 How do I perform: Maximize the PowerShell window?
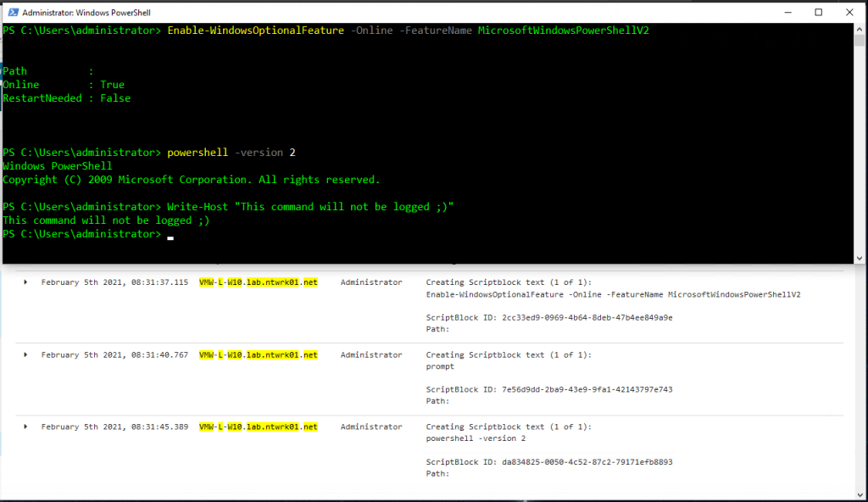click(x=818, y=12)
